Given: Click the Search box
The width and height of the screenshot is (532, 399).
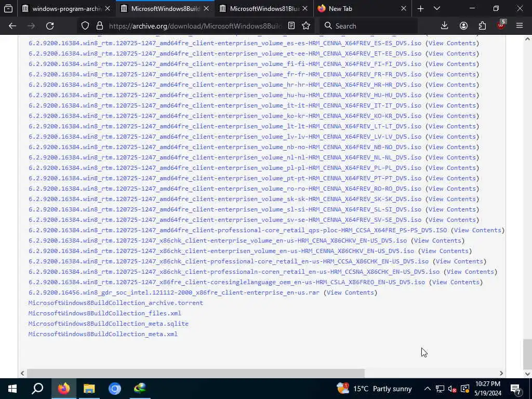Looking at the screenshot, I should [368, 26].
